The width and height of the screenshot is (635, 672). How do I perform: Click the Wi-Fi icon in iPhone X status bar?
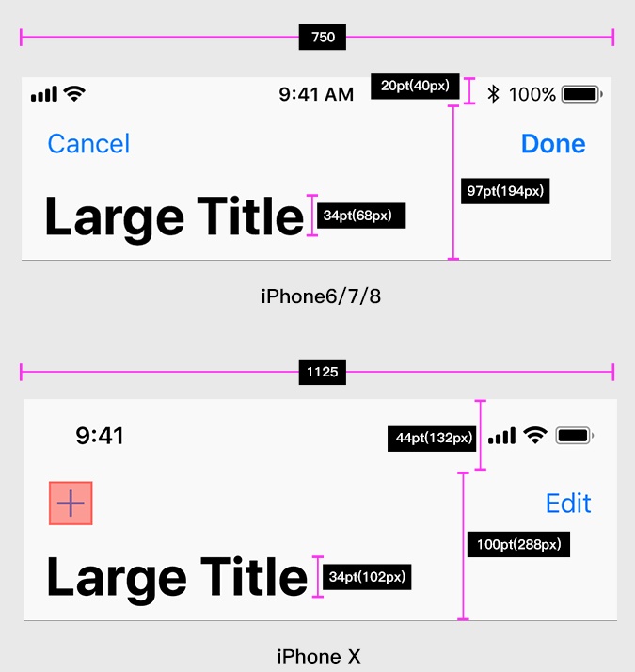(535, 436)
